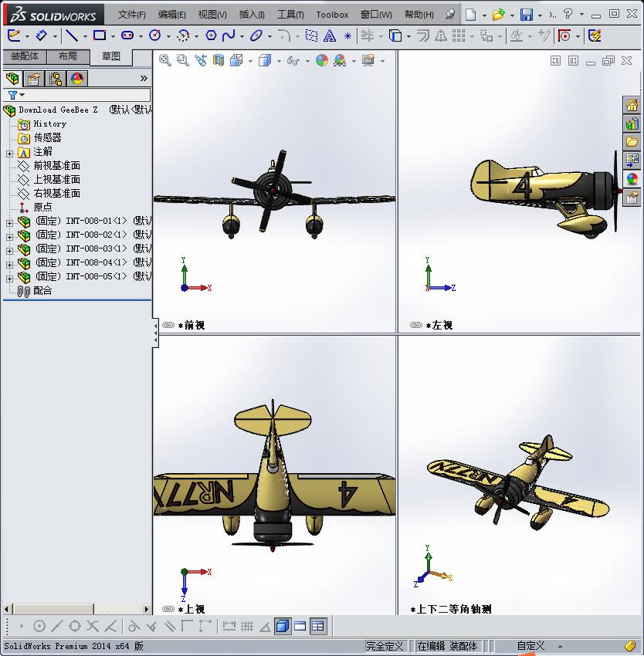Viewport: 644px width, 656px height.
Task: Toggle link views in the front view pane
Action: [x=168, y=325]
